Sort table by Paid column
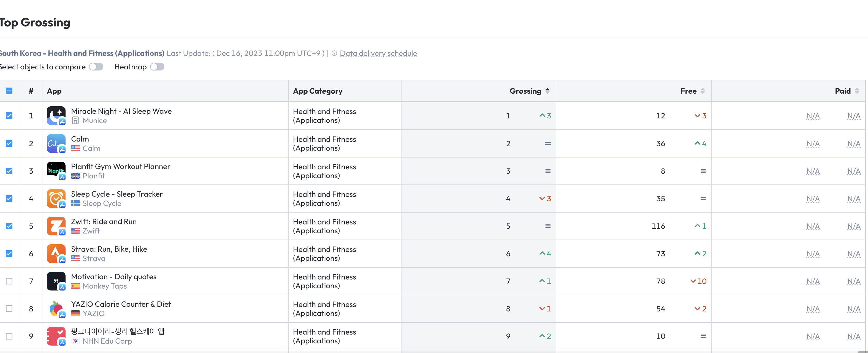The height and width of the screenshot is (353, 868). click(x=847, y=91)
